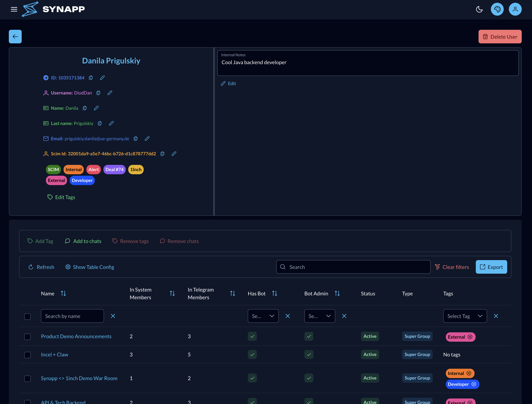532x404 pixels.
Task: Sort by Bot Admin column
Action: pyautogui.click(x=337, y=293)
